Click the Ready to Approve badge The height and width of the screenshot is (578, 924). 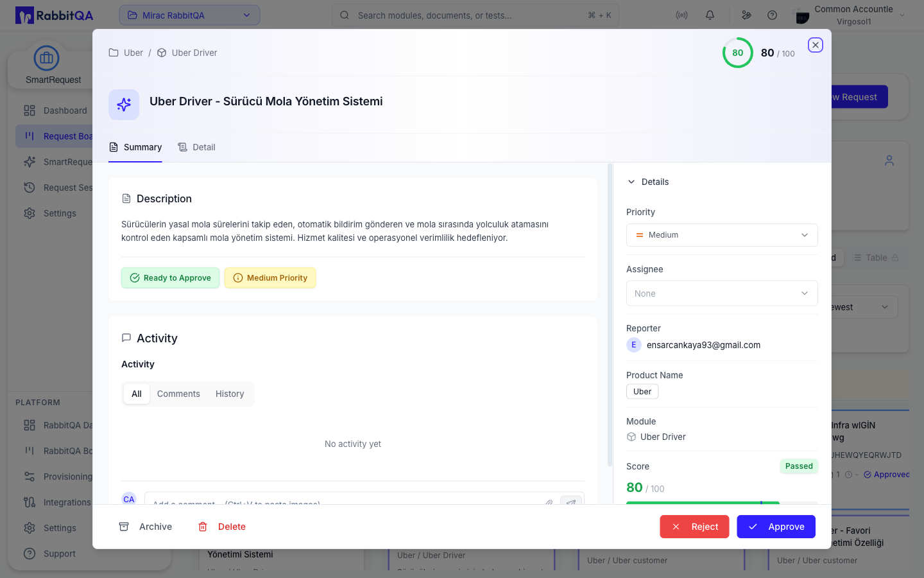[x=171, y=278]
